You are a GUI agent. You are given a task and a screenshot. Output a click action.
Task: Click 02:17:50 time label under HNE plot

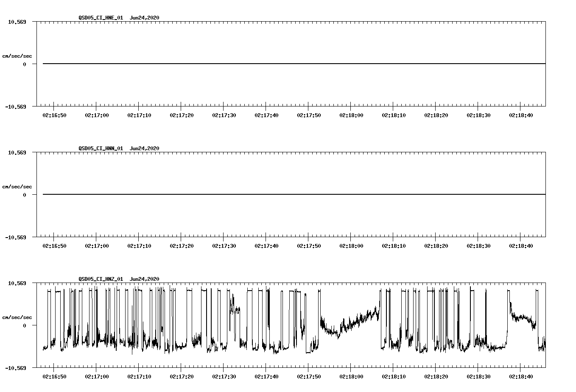point(309,115)
